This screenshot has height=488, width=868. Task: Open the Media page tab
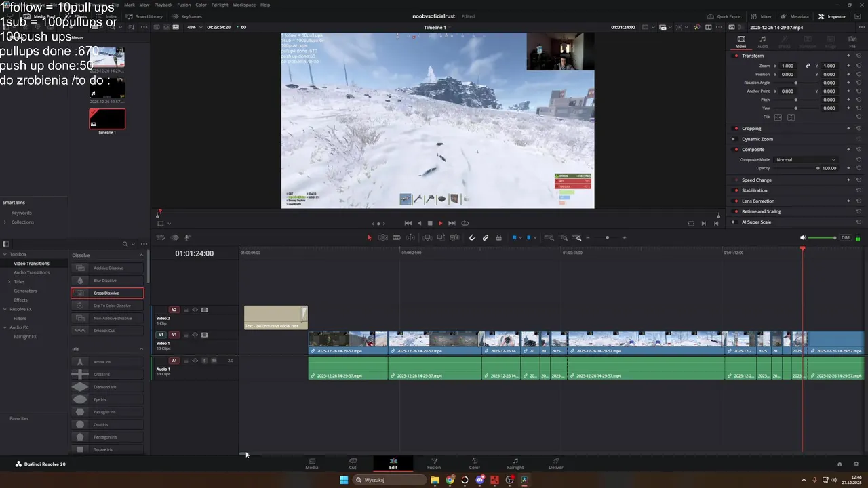(312, 464)
